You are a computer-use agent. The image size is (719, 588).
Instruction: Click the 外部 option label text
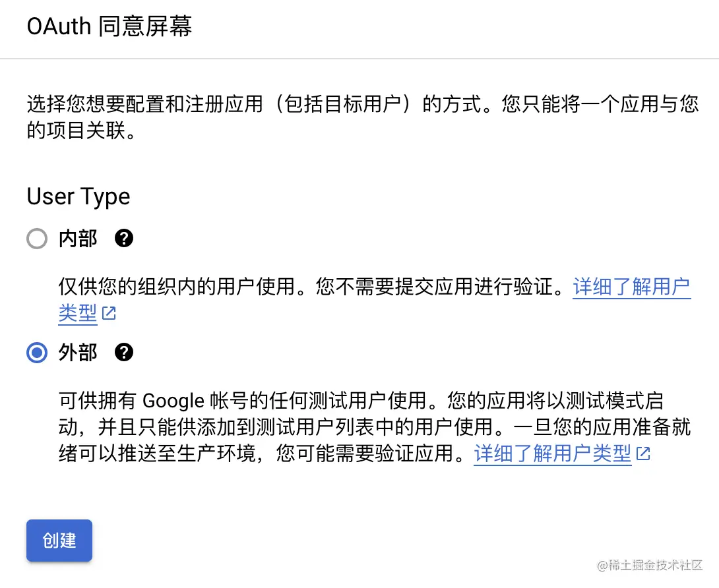[78, 353]
